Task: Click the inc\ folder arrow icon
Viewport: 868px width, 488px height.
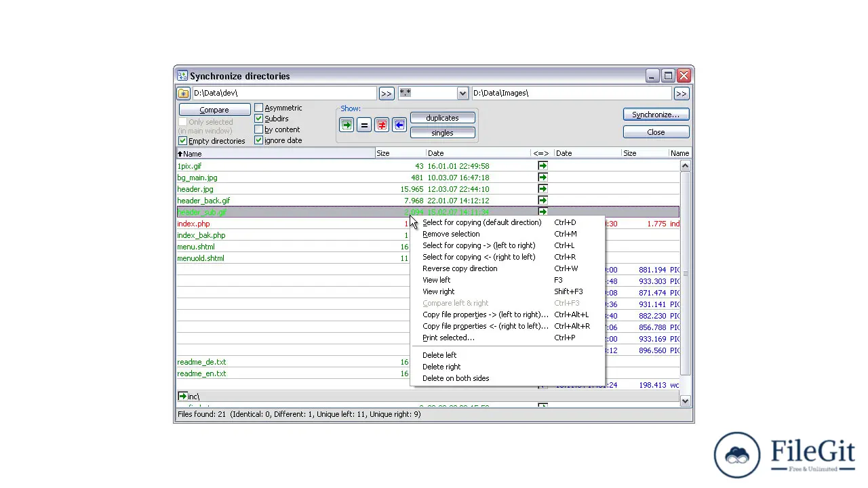Action: (182, 396)
